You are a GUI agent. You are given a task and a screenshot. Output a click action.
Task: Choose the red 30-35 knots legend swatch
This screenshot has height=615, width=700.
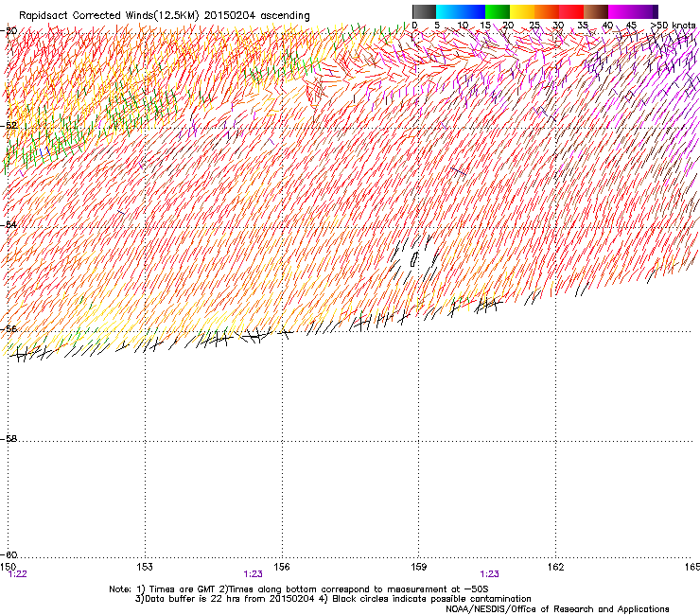click(x=571, y=11)
